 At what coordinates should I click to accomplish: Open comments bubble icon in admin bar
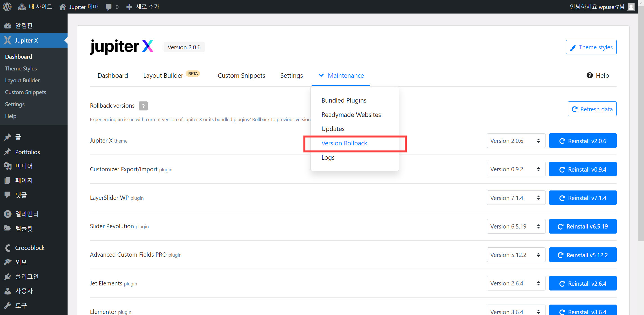[109, 7]
